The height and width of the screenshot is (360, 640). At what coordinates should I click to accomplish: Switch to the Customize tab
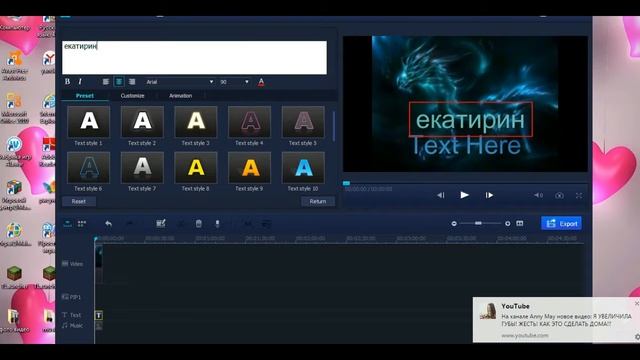click(132, 96)
